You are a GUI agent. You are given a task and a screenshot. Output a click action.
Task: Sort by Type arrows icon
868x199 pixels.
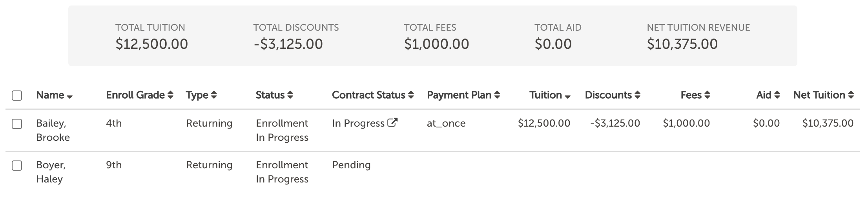[214, 95]
